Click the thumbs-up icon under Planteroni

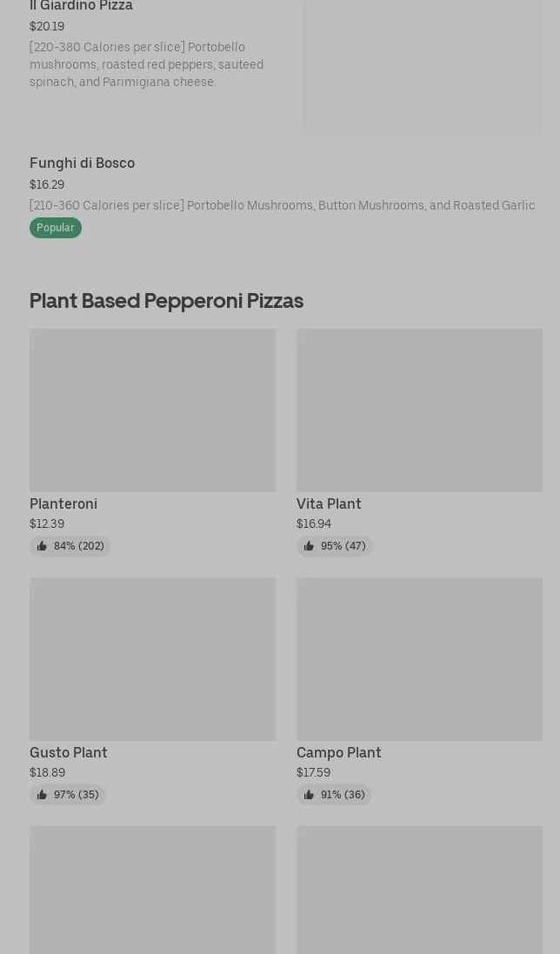(x=42, y=546)
